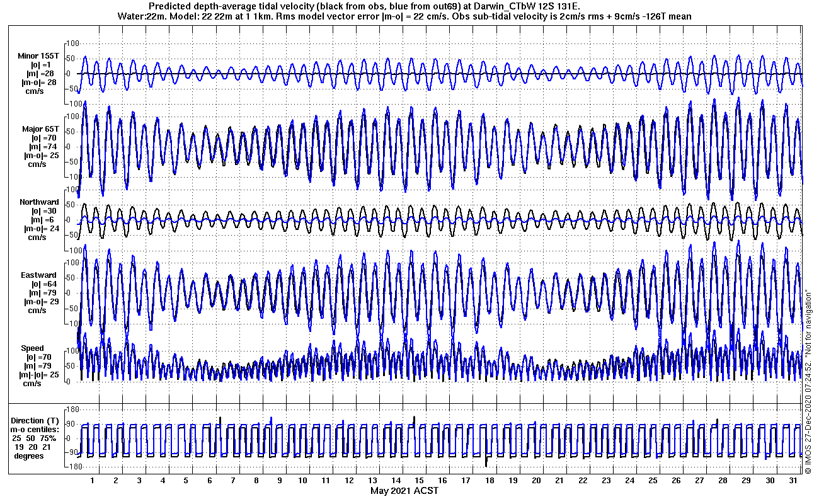
Task: Click the day '9' x-axis label
Action: click(279, 481)
